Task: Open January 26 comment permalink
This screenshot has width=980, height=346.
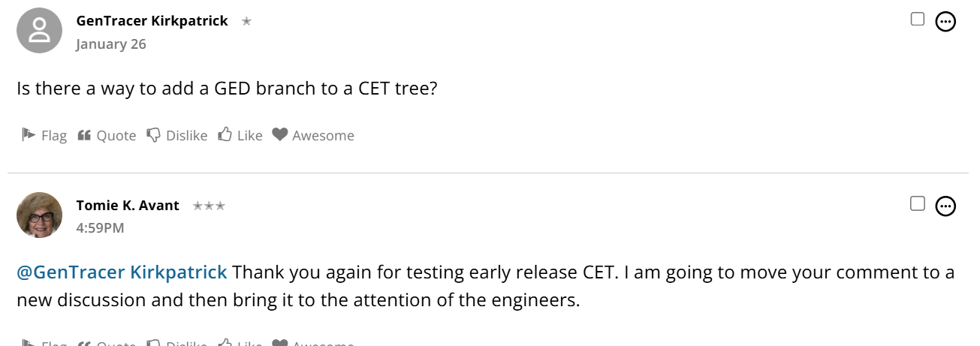Action: (x=111, y=44)
